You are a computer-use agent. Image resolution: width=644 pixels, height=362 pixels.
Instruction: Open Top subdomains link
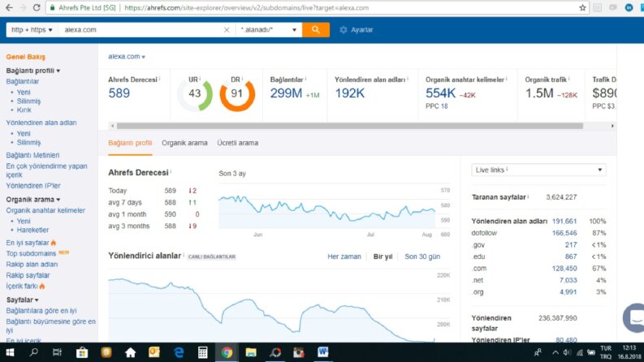[31, 253]
